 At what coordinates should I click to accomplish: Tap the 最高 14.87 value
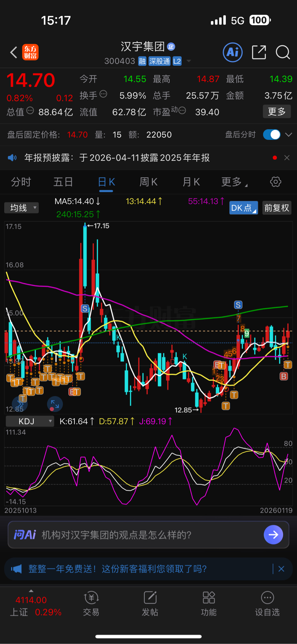pyautogui.click(x=208, y=79)
